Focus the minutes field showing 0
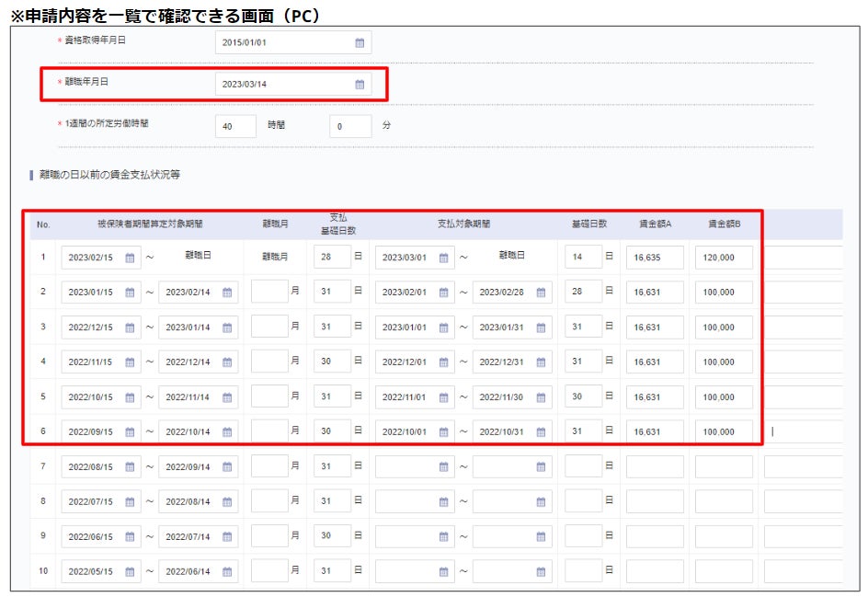 click(x=350, y=126)
